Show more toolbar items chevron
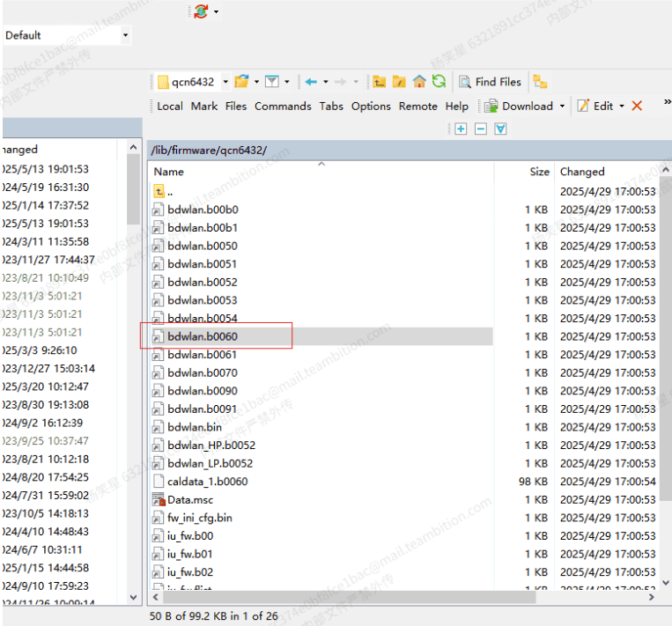672x626 pixels. (x=667, y=102)
